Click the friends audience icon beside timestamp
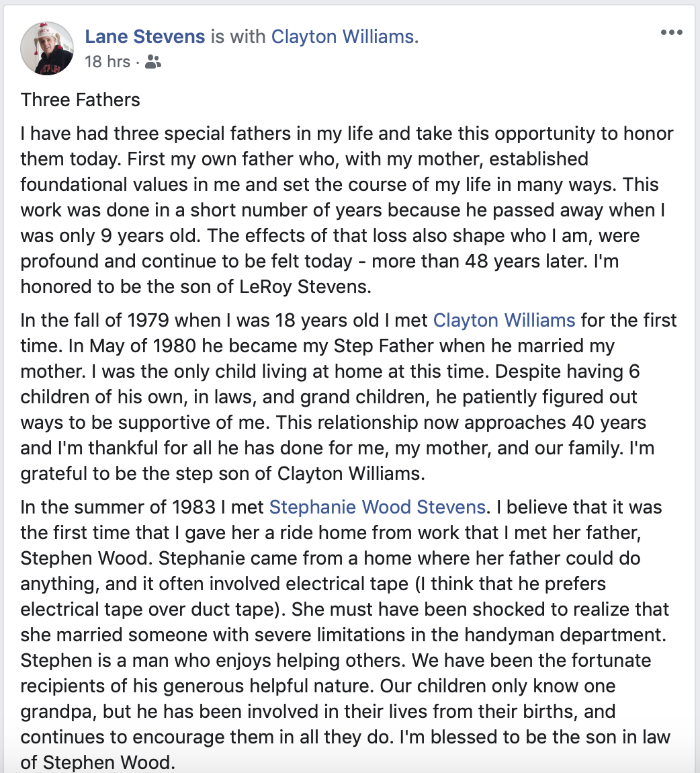Image resolution: width=700 pixels, height=773 pixels. click(x=153, y=63)
